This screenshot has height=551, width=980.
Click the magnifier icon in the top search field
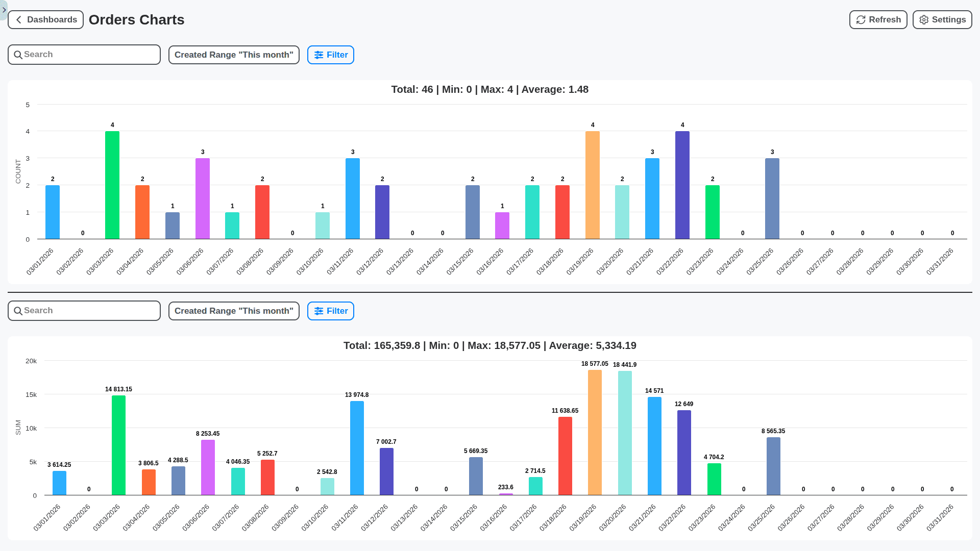19,54
